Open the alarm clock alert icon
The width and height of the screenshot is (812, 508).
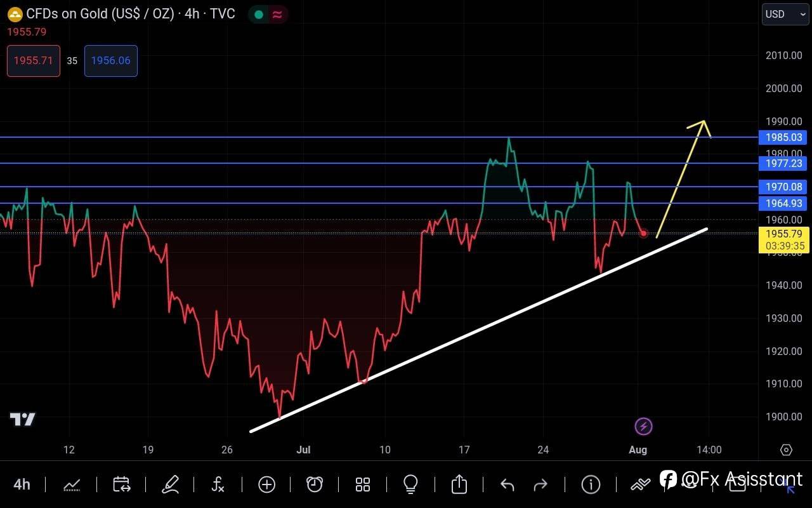pos(315,485)
